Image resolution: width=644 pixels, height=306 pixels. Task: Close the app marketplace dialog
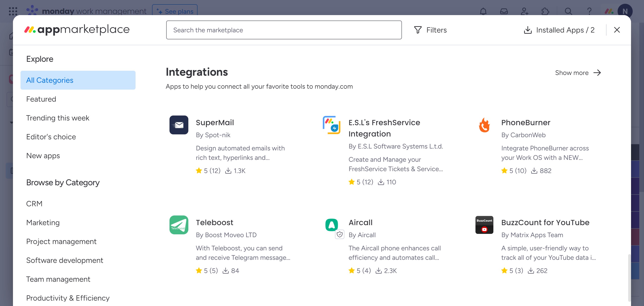pos(617,30)
